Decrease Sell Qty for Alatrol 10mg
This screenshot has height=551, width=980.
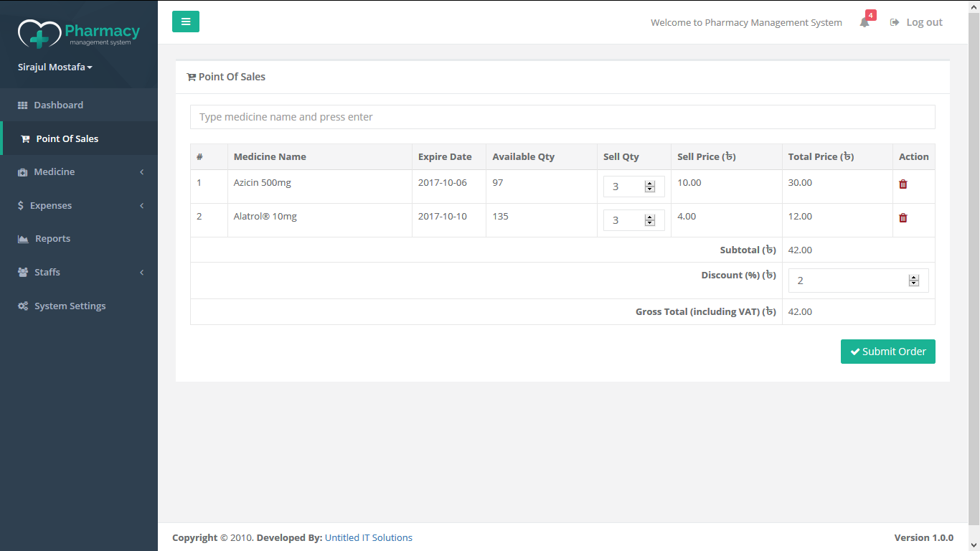point(650,223)
